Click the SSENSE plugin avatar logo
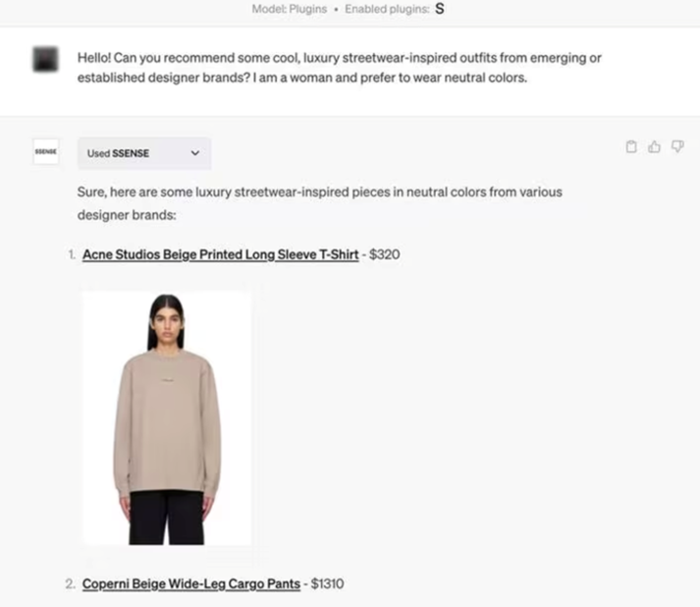 pyautogui.click(x=45, y=152)
